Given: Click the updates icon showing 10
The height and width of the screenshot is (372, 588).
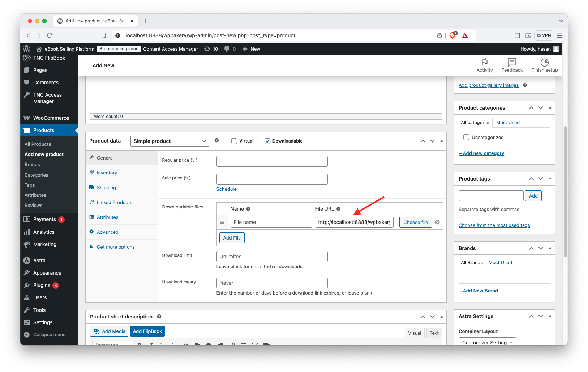Looking at the screenshot, I should (x=211, y=49).
